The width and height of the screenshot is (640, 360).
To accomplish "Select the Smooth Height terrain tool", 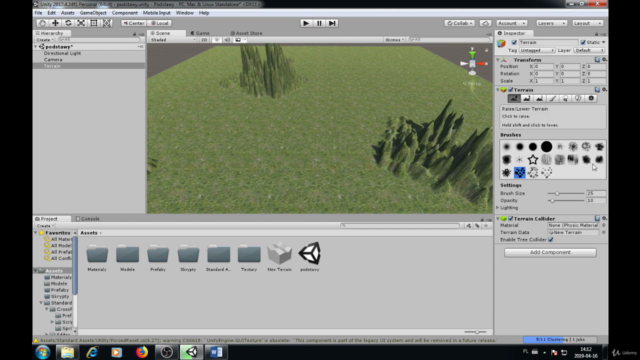I will [x=540, y=98].
